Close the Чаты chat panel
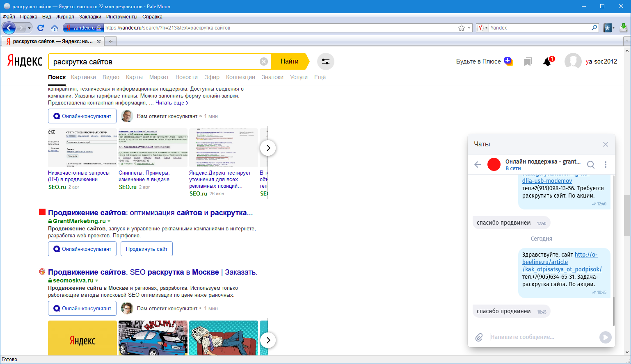The image size is (631, 364). [x=606, y=144]
